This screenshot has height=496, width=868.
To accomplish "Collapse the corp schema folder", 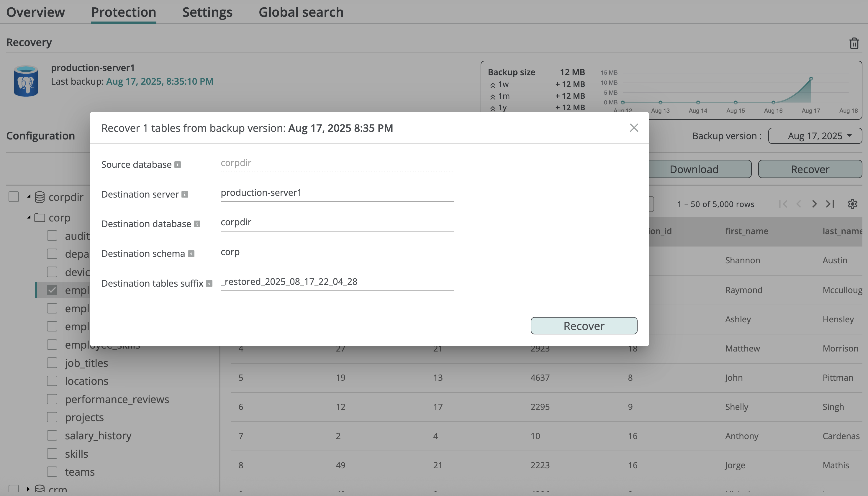I will pos(29,217).
